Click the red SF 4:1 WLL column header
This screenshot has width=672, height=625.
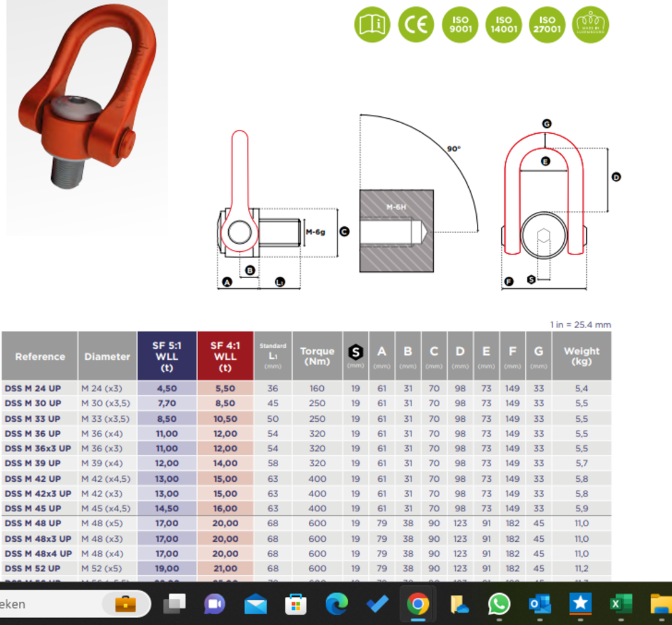tap(225, 356)
